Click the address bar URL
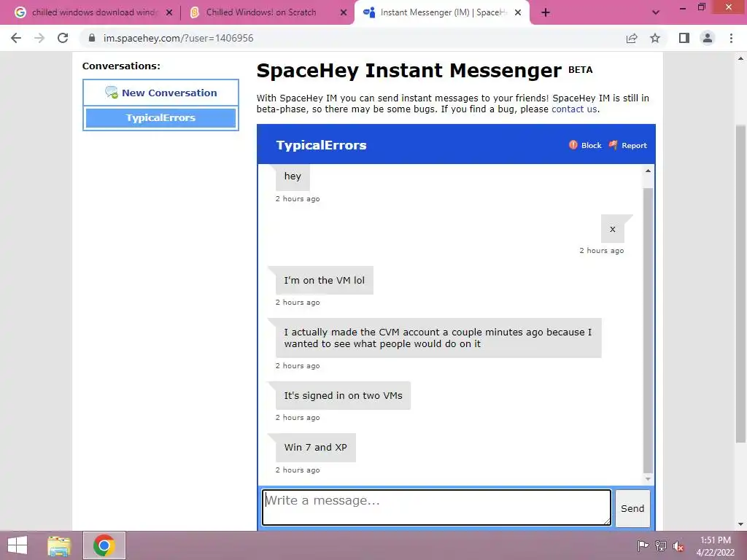Viewport: 747px width, 560px height. 178,38
